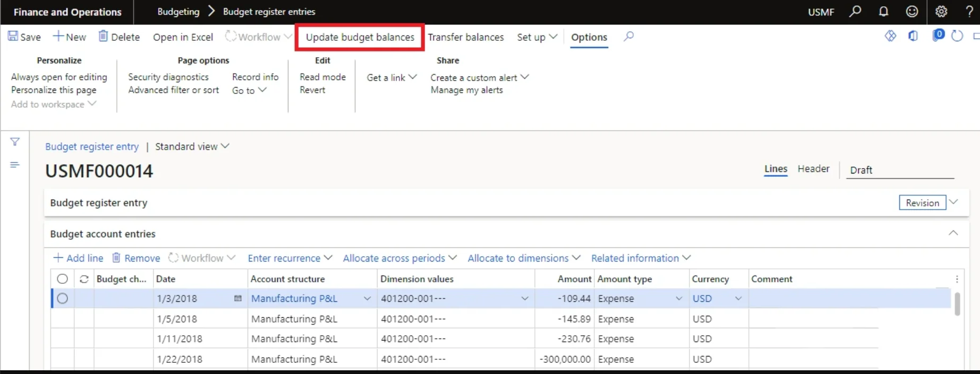Image resolution: width=980 pixels, height=374 pixels.
Task: Click the search magnifier in top bar
Action: pos(855,11)
